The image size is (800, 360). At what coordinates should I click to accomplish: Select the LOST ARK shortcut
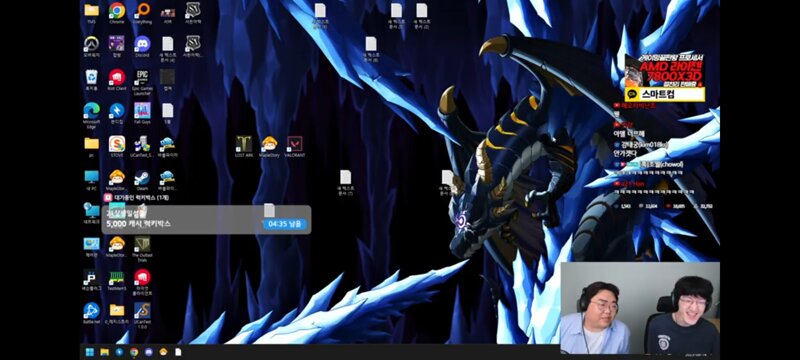coord(244,146)
